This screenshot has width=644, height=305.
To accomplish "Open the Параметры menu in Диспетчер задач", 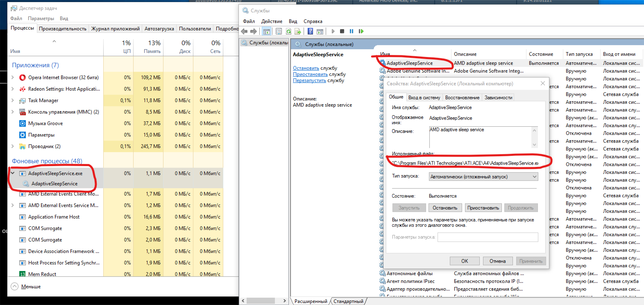I will click(x=41, y=18).
